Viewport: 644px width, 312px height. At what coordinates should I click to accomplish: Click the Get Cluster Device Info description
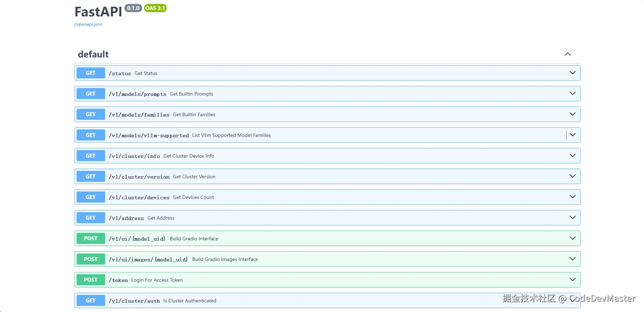(x=189, y=156)
